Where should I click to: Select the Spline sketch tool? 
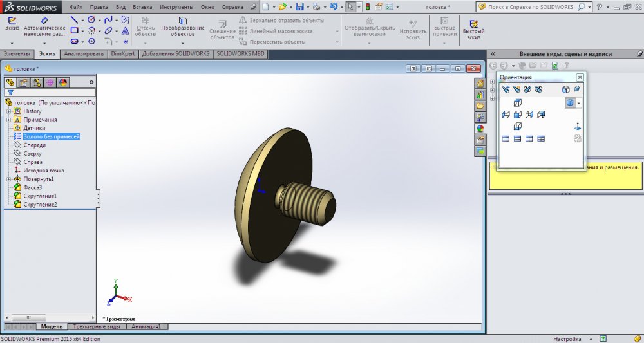109,20
